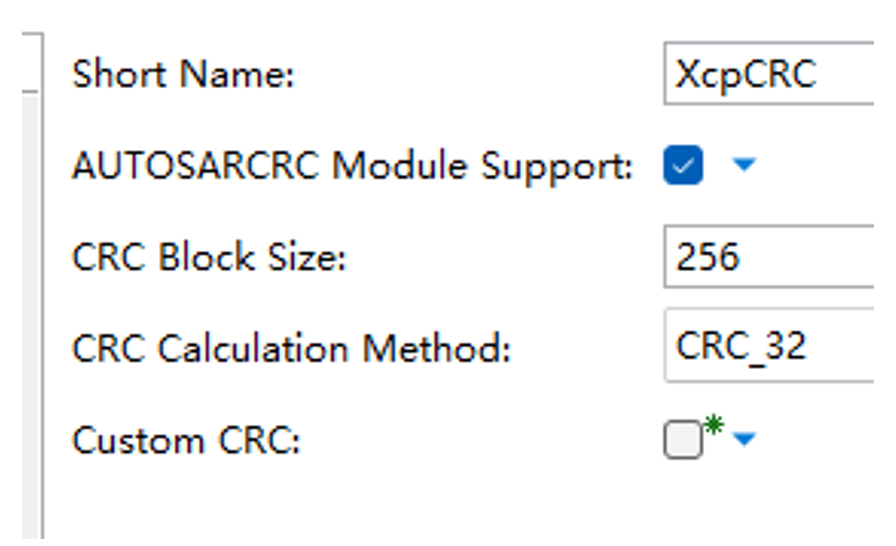Click the Custom CRC label text
This screenshot has width=896, height=546.
[186, 441]
